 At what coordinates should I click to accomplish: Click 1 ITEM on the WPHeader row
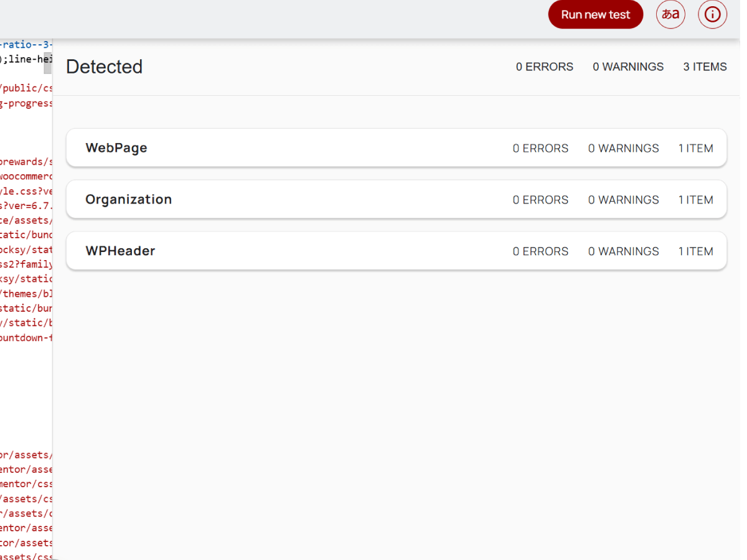695,251
